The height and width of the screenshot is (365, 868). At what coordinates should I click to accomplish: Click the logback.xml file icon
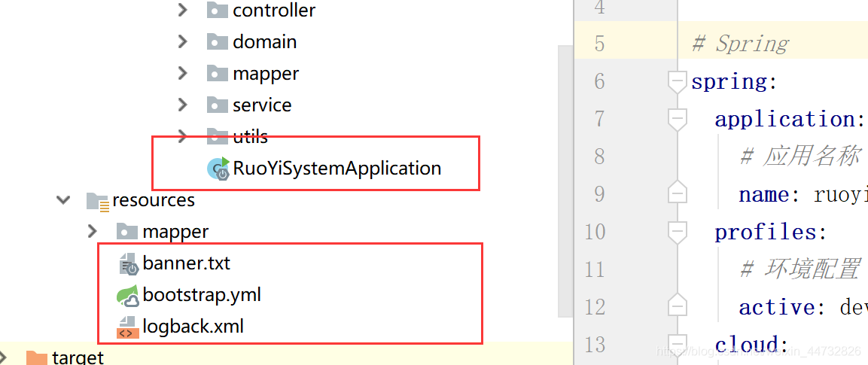pos(127,327)
